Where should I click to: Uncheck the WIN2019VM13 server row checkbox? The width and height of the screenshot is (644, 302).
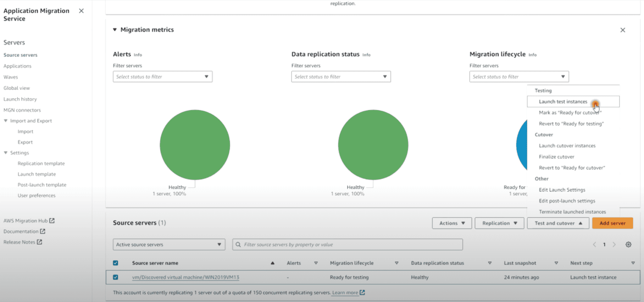(115, 277)
